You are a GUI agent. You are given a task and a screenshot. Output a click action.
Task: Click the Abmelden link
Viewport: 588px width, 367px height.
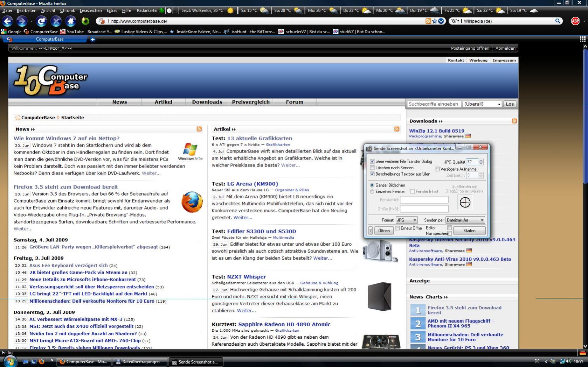[505, 48]
